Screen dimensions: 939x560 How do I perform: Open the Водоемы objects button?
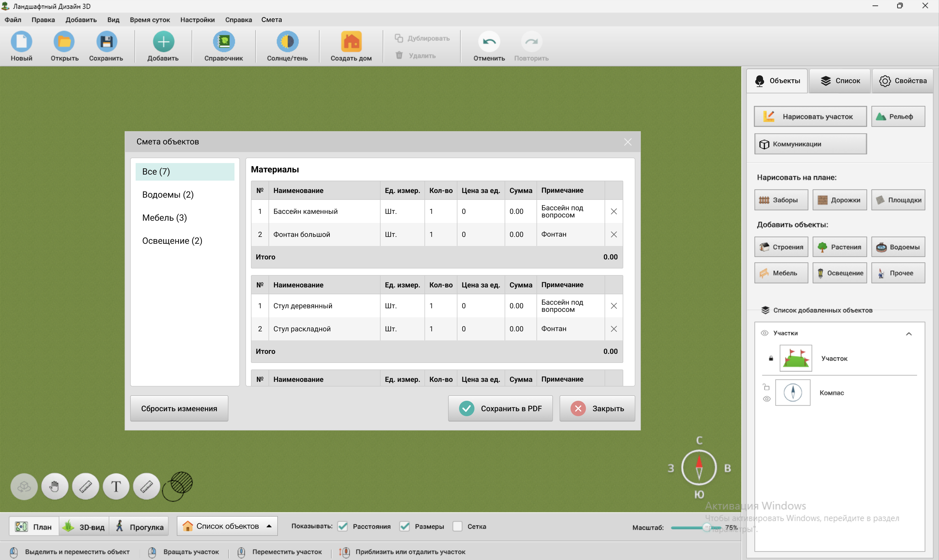click(898, 247)
